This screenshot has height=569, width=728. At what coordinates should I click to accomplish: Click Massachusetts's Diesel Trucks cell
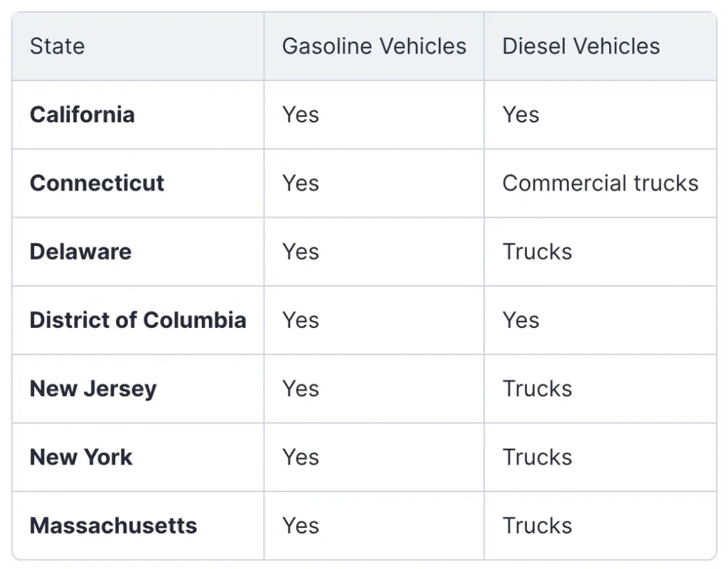pyautogui.click(x=537, y=526)
